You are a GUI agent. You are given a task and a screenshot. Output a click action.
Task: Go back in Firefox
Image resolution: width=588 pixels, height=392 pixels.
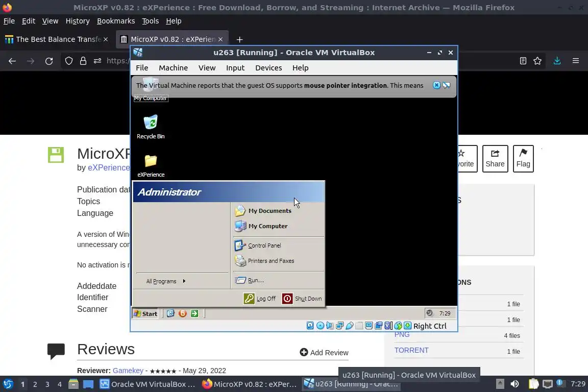click(x=12, y=61)
